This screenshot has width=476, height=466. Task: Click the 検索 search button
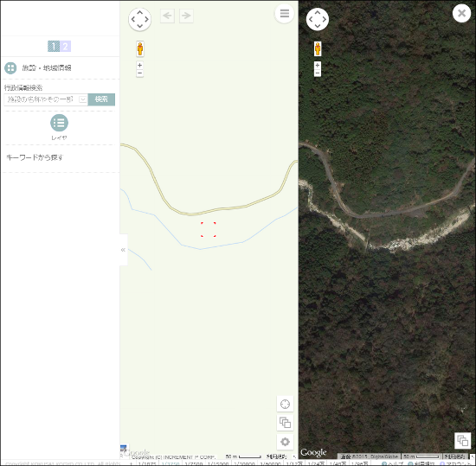click(x=101, y=99)
